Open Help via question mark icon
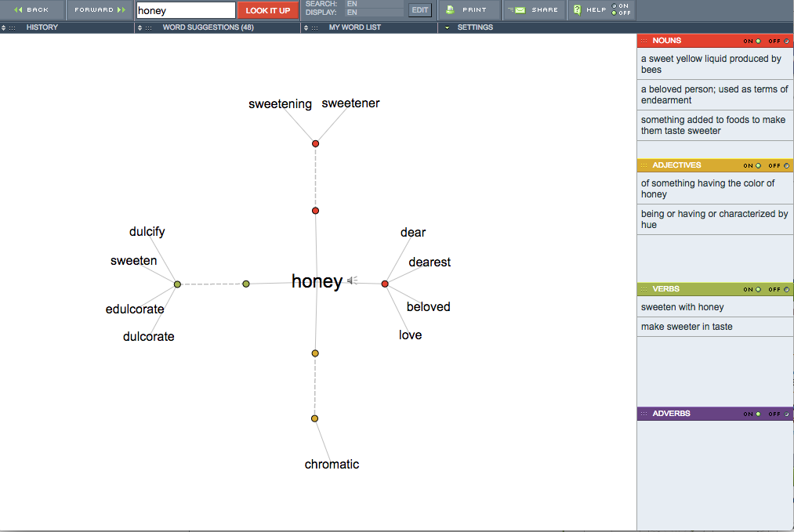 (x=577, y=10)
